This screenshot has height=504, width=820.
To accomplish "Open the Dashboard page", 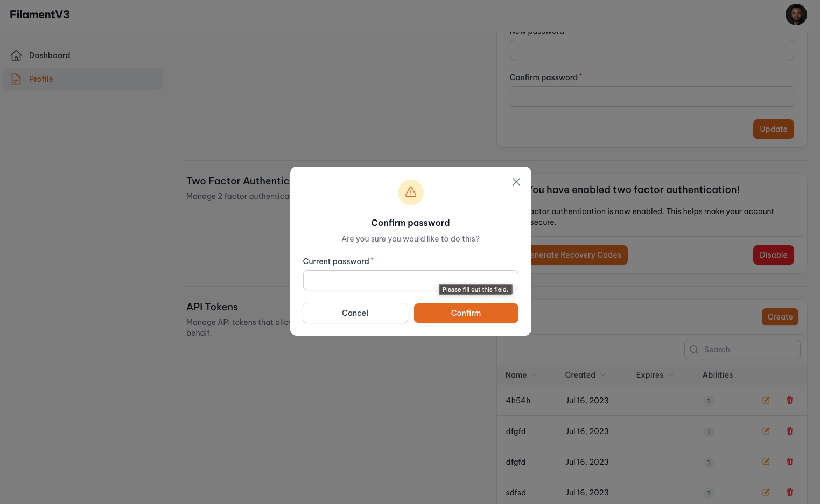I will (50, 55).
